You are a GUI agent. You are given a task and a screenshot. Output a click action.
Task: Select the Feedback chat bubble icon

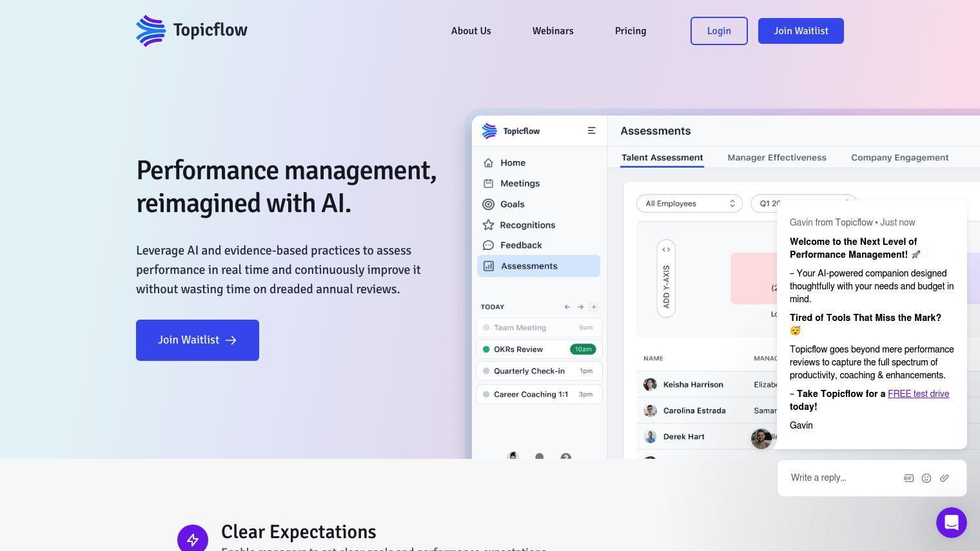coord(488,246)
